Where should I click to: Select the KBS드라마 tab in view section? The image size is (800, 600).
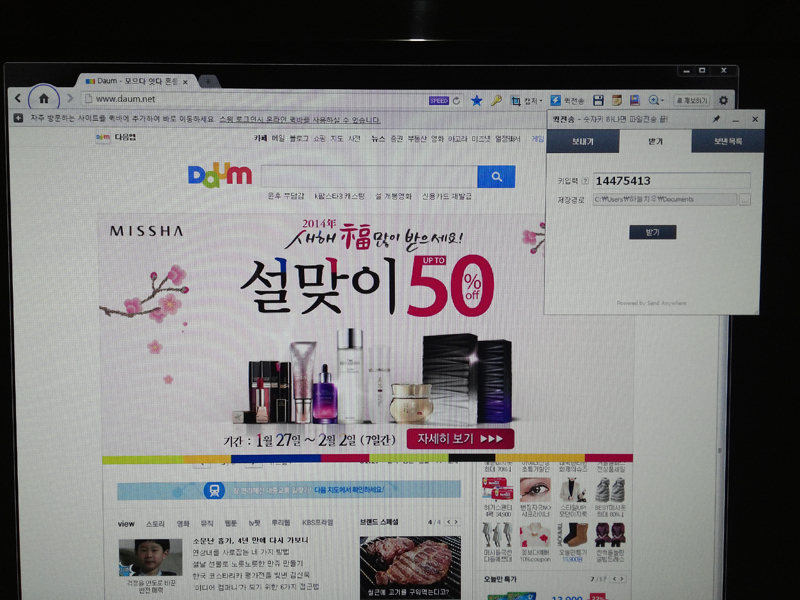point(317,522)
